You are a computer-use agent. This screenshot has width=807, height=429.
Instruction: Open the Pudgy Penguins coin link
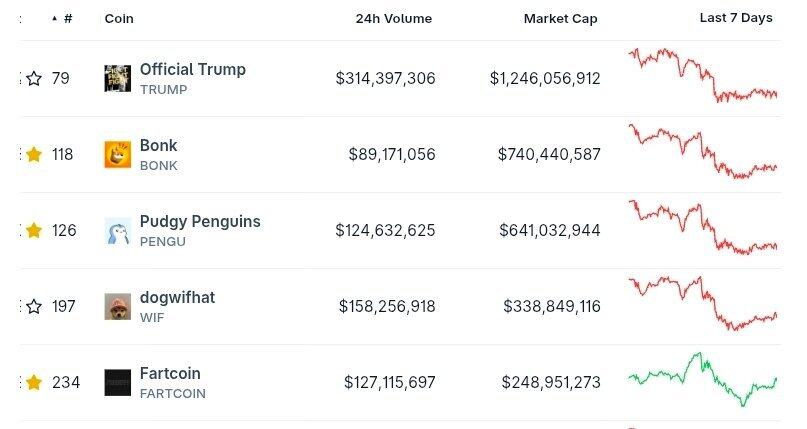pos(200,221)
